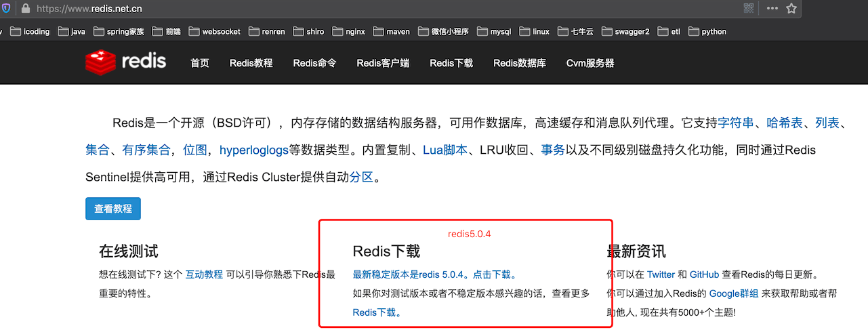Click the red Redis logo
This screenshot has height=332, width=868.
coord(125,62)
